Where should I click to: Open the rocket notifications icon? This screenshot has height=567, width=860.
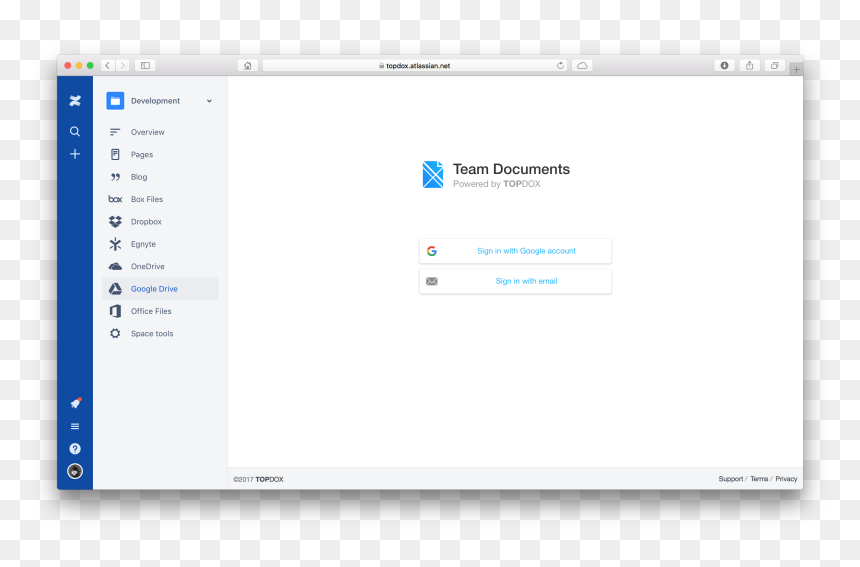[76, 403]
